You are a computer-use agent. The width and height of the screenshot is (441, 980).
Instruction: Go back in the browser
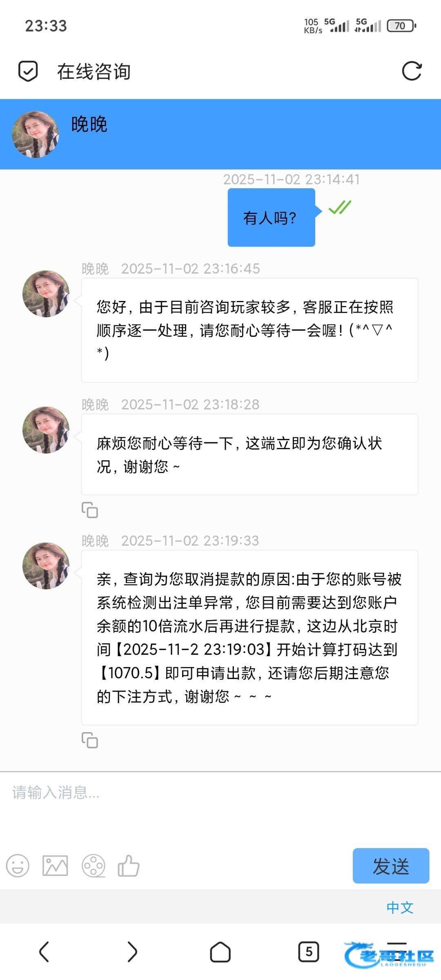pyautogui.click(x=44, y=952)
